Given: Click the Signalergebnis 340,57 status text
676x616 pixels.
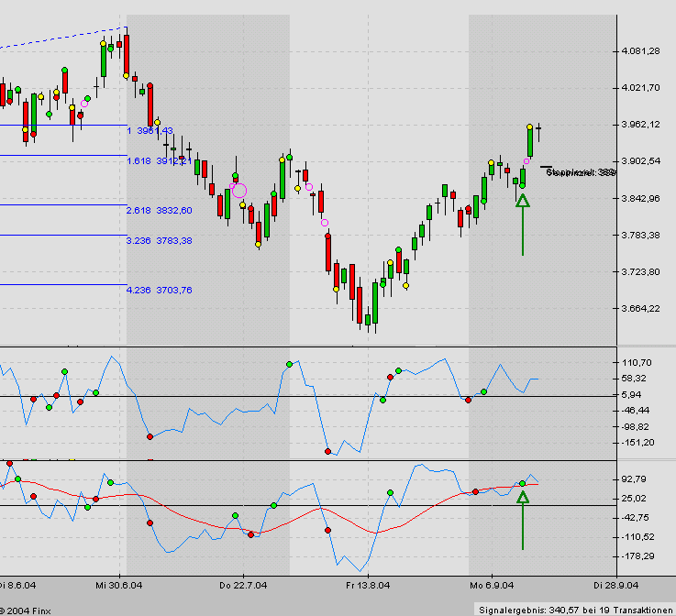Looking at the screenshot, I should 575,610.
